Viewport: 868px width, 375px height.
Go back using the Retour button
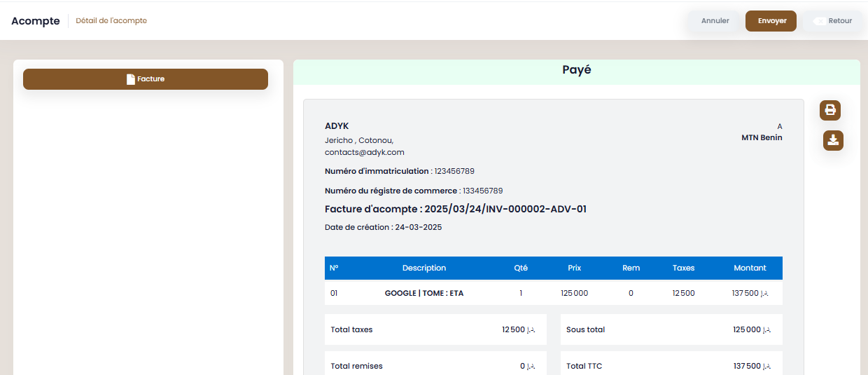(x=832, y=21)
